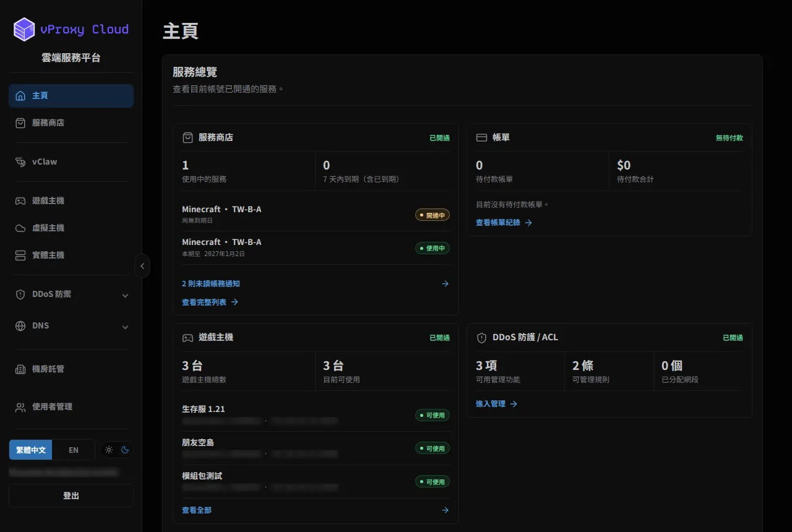
Task: Click the shield icon beside DDoS 防禦 in sidebar
Action: pyautogui.click(x=20, y=294)
